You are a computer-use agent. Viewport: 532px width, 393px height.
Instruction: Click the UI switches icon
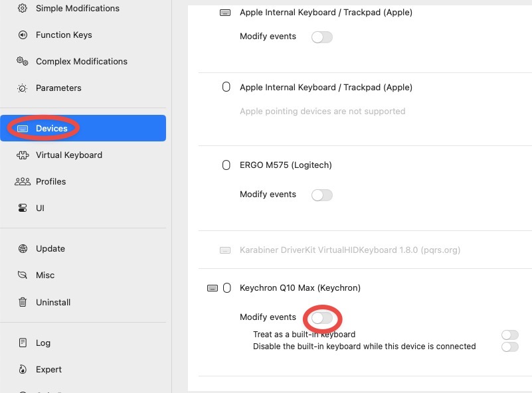(23, 208)
